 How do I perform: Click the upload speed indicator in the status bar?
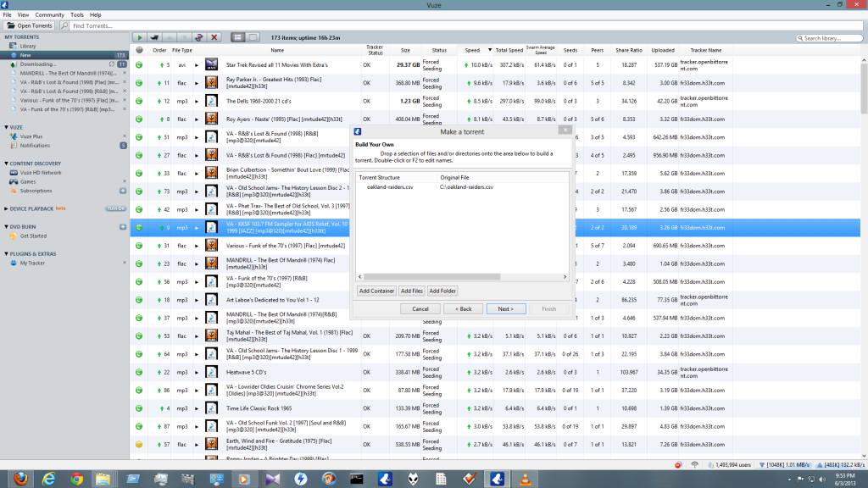[840, 465]
